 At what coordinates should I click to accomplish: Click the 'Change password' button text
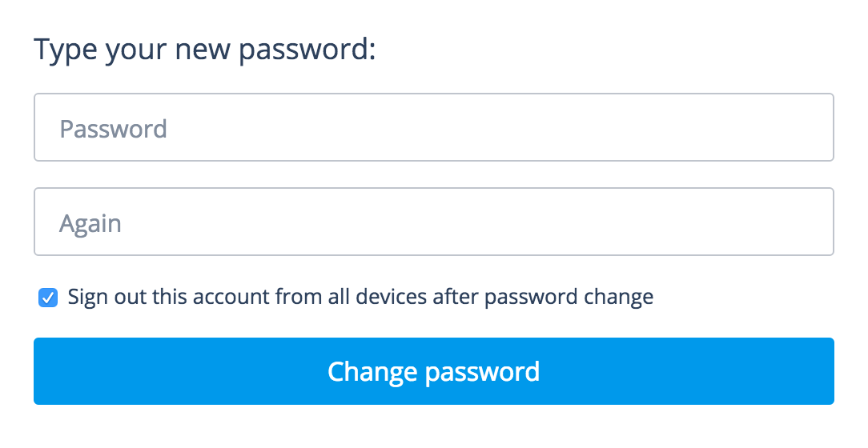pyautogui.click(x=433, y=372)
